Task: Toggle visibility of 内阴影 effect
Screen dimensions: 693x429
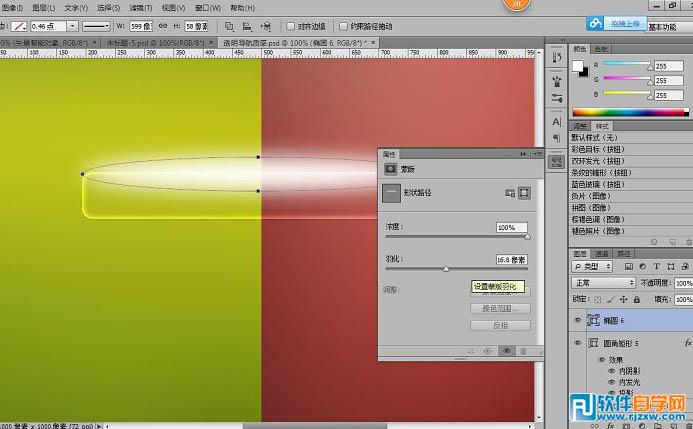Action: (x=612, y=371)
